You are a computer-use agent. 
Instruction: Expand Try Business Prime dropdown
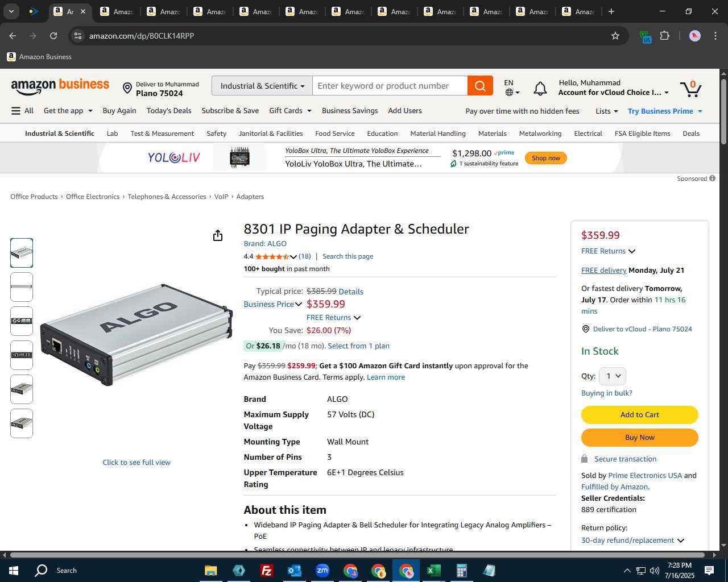coord(665,111)
